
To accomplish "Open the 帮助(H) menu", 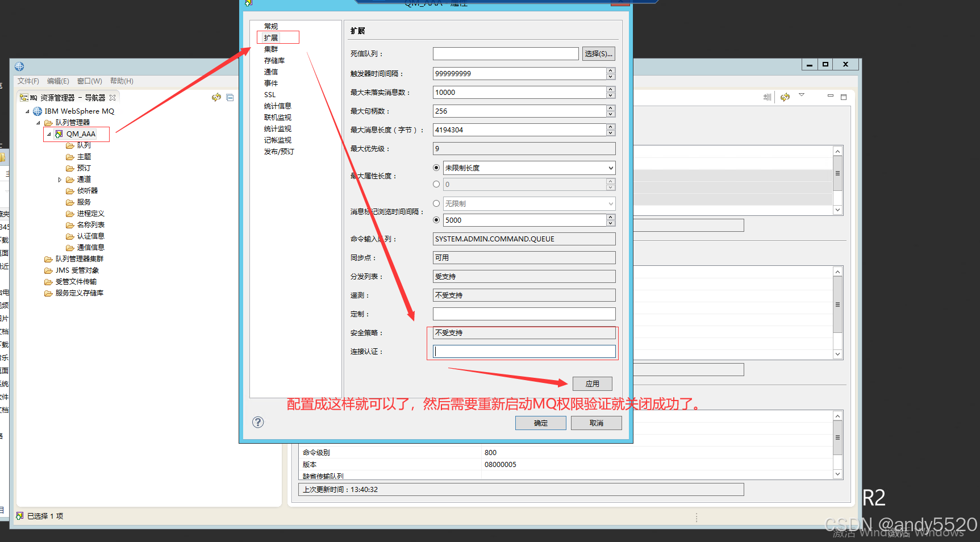I will point(122,81).
